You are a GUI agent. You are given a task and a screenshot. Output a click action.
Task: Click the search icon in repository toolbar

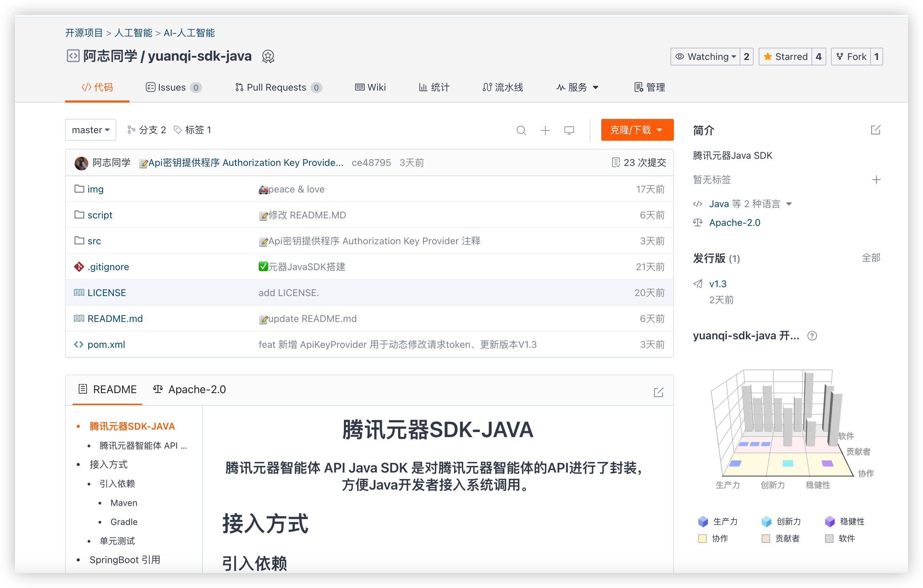[521, 130]
